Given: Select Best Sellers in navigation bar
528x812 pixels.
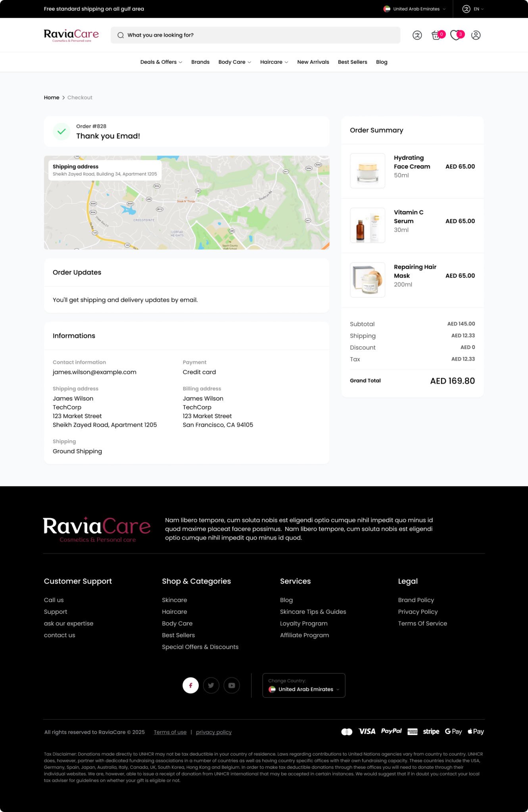Looking at the screenshot, I should pyautogui.click(x=352, y=62).
